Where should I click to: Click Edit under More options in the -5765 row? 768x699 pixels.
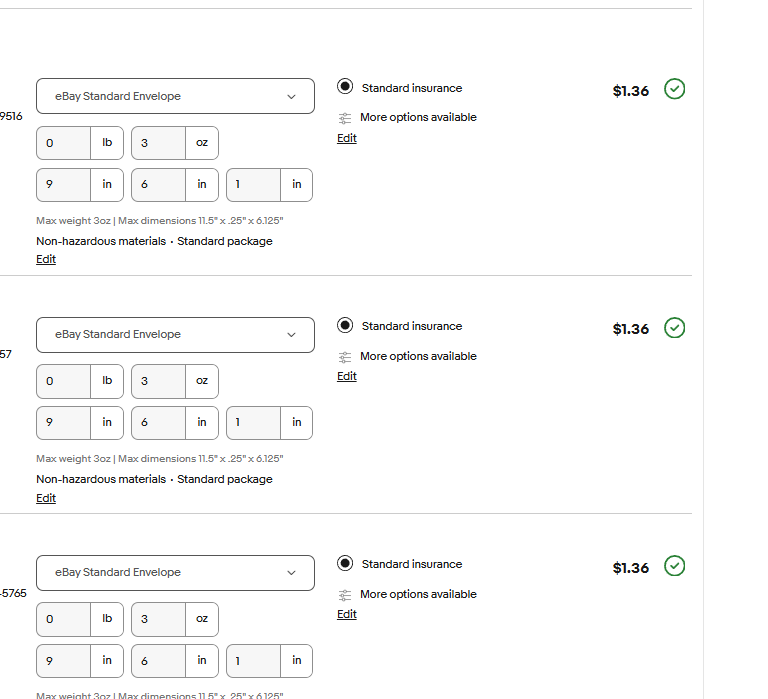pos(347,614)
